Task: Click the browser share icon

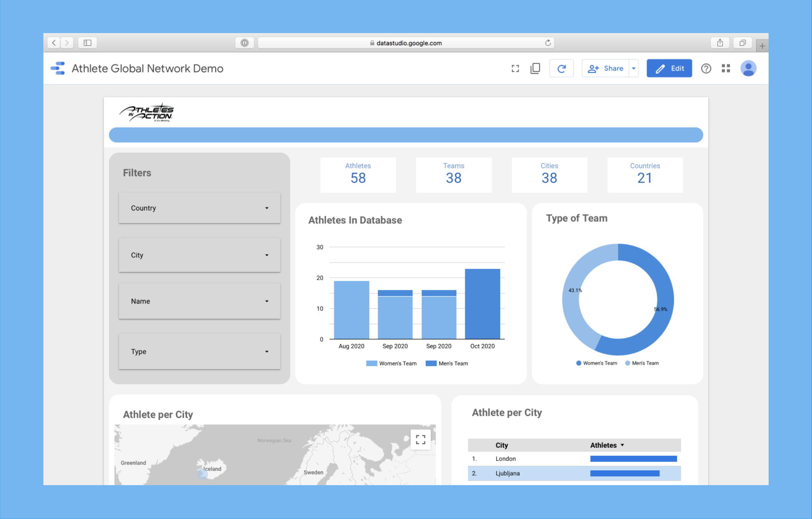Action: click(720, 43)
